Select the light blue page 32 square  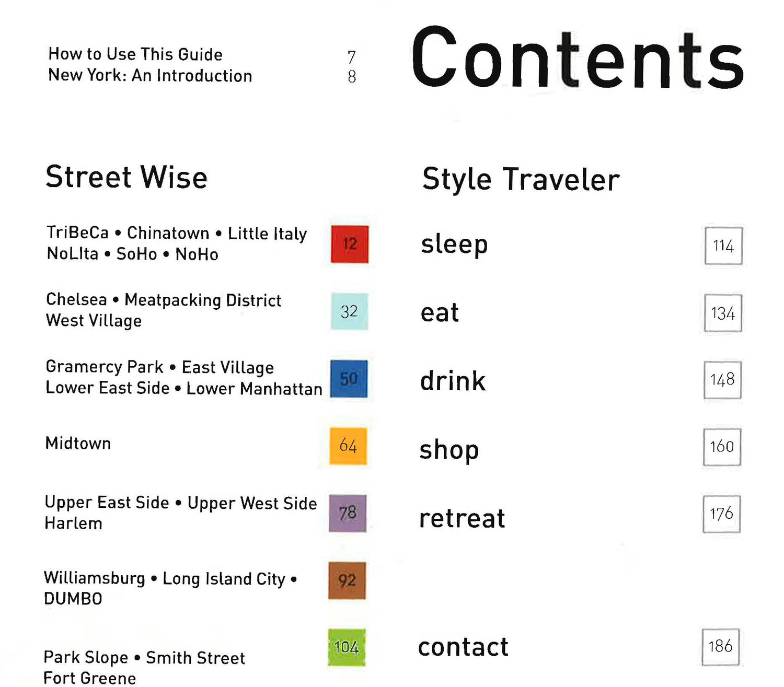pyautogui.click(x=349, y=311)
